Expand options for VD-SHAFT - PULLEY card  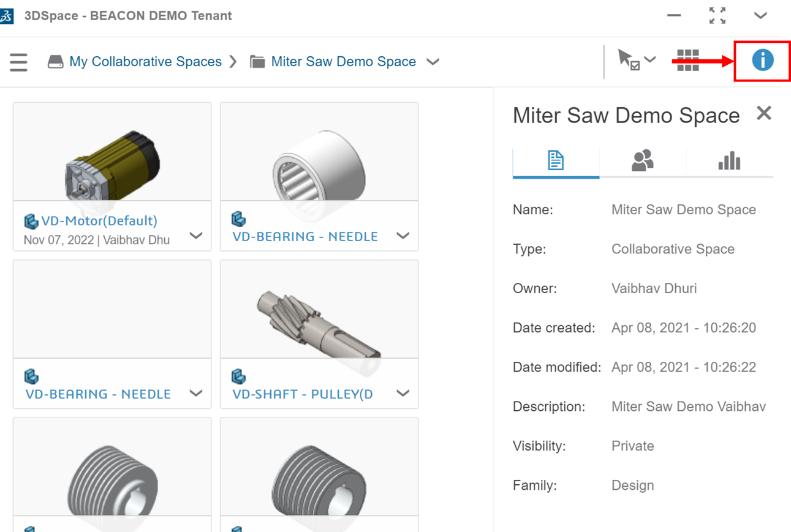[x=403, y=393]
